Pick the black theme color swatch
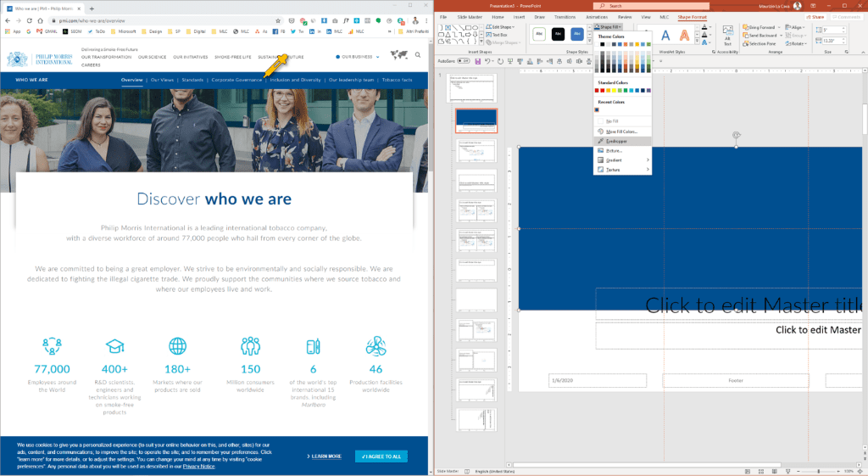The image size is (868, 476). pyautogui.click(x=603, y=44)
